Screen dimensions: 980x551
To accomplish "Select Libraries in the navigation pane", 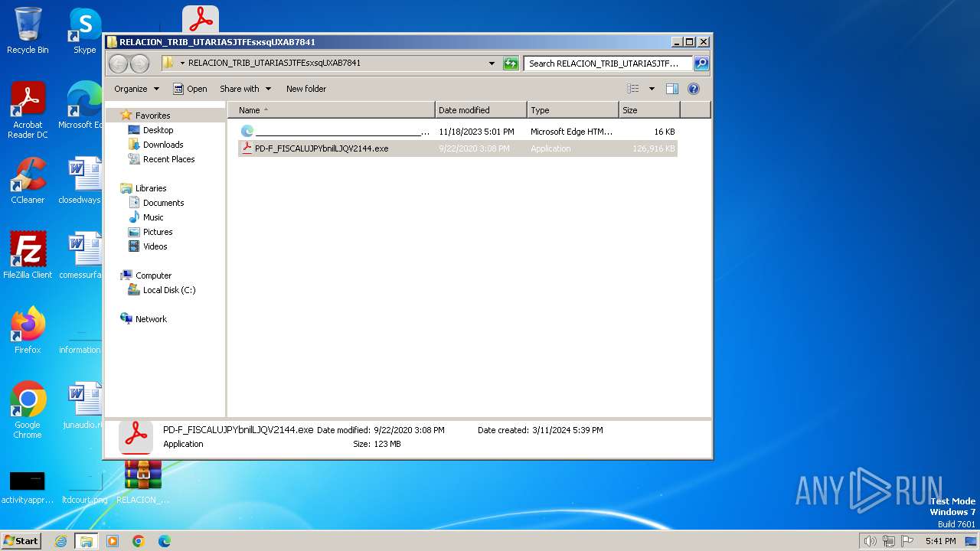I will click(151, 188).
